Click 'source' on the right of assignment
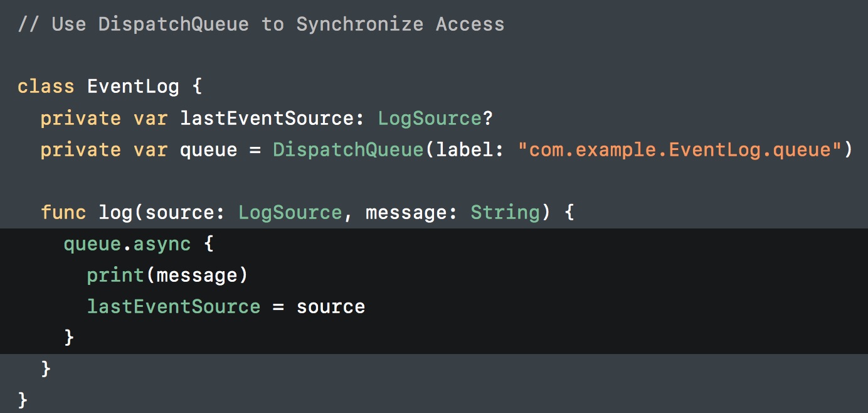The height and width of the screenshot is (413, 868). click(331, 307)
